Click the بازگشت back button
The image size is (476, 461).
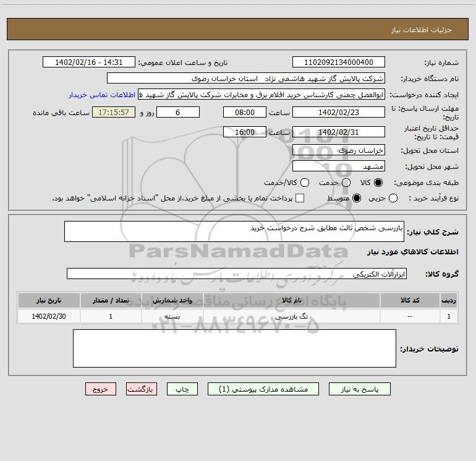(x=142, y=389)
